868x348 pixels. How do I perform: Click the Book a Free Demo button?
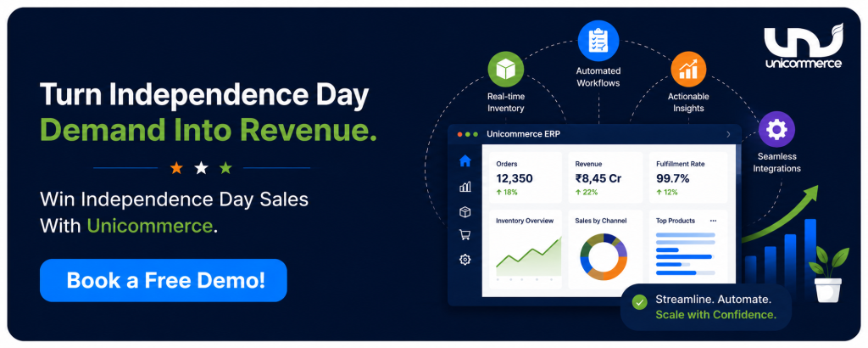pos(164,280)
